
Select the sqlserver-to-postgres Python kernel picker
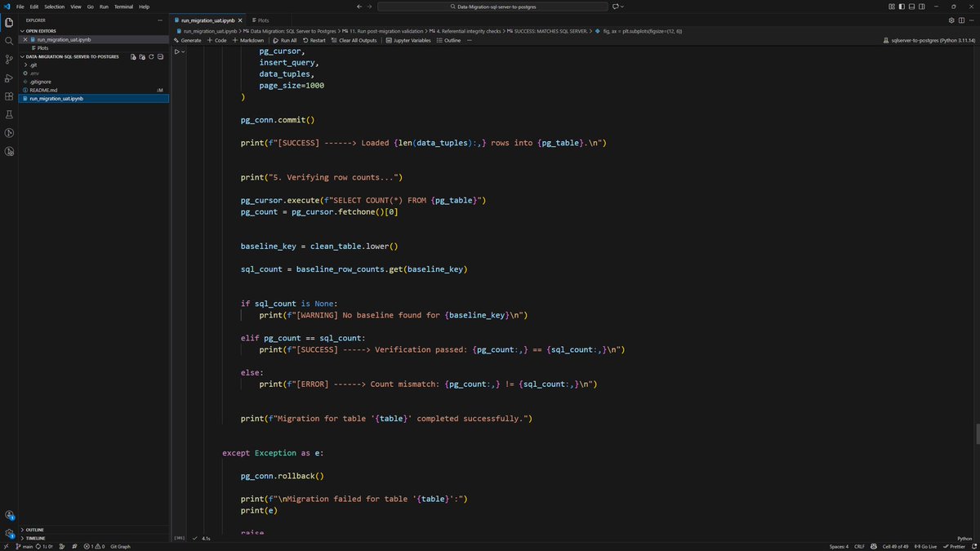929,40
